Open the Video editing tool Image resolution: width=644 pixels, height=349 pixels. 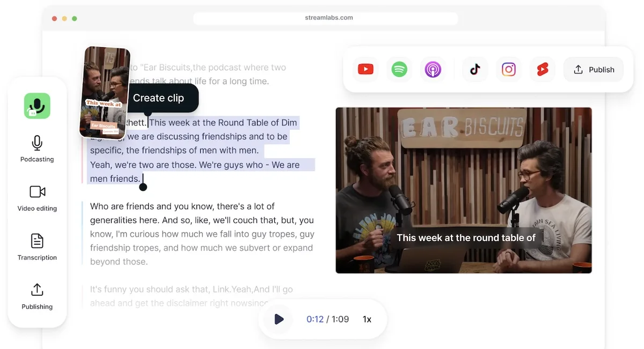[x=36, y=198]
